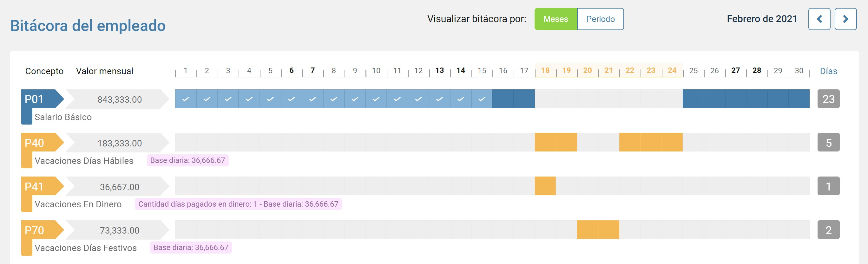This screenshot has height=264, width=868.
Task: Click monthly value 183,333.00
Action: [119, 144]
